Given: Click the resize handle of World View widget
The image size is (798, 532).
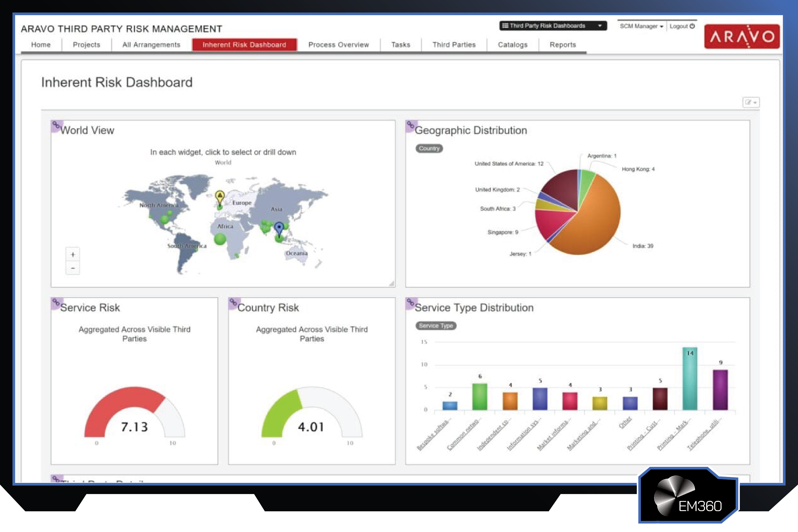Looking at the screenshot, I should tap(392, 284).
